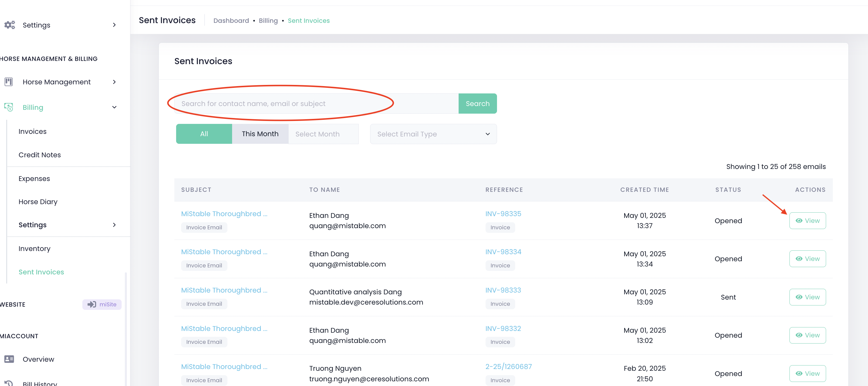The width and height of the screenshot is (868, 386).
Task: View email for INV-98335
Action: tap(807, 221)
